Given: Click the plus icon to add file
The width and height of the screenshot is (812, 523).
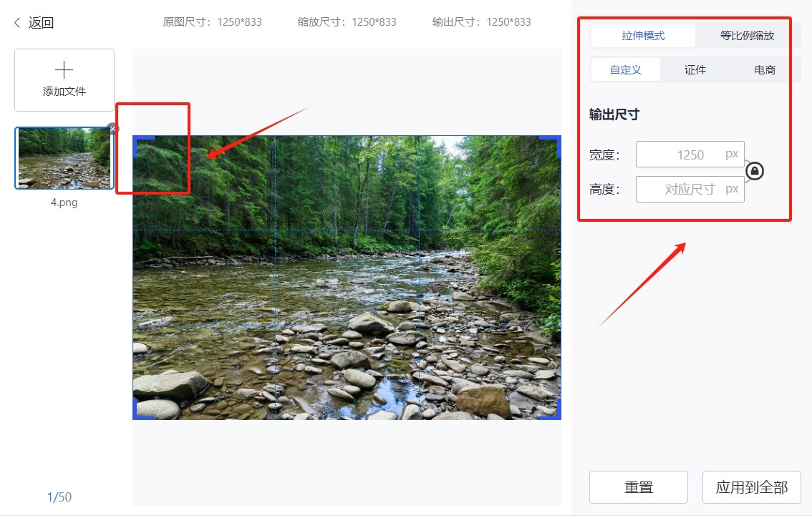Looking at the screenshot, I should [x=64, y=69].
